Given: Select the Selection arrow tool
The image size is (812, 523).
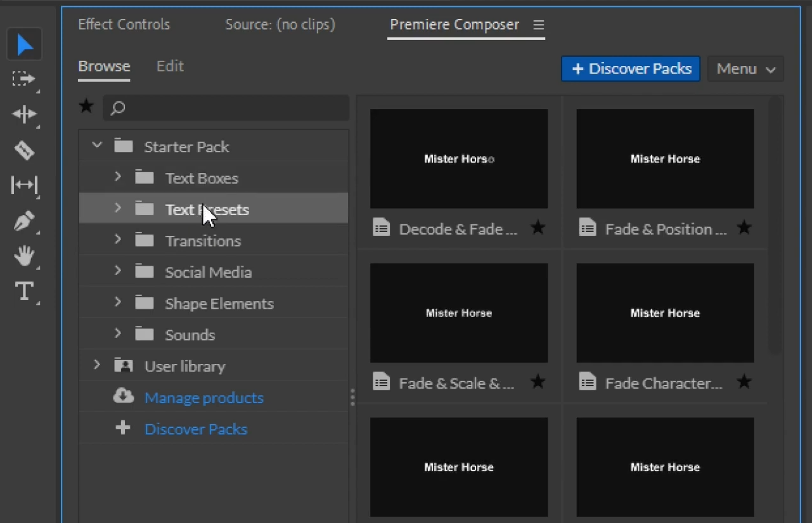Looking at the screenshot, I should (x=25, y=44).
